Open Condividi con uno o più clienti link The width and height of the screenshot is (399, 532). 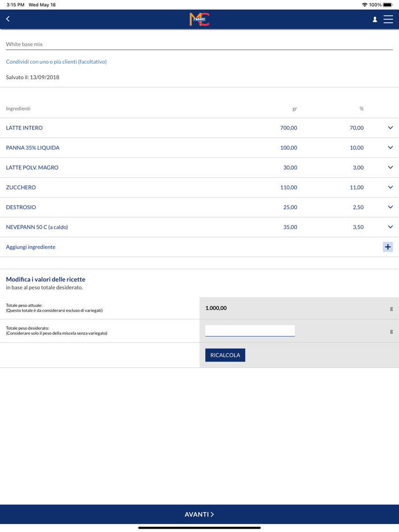click(56, 62)
